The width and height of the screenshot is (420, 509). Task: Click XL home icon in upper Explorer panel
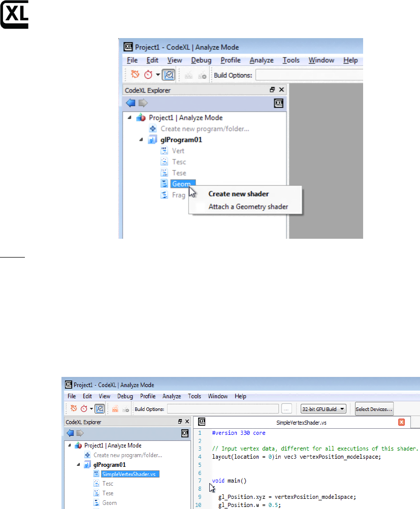coord(278,103)
